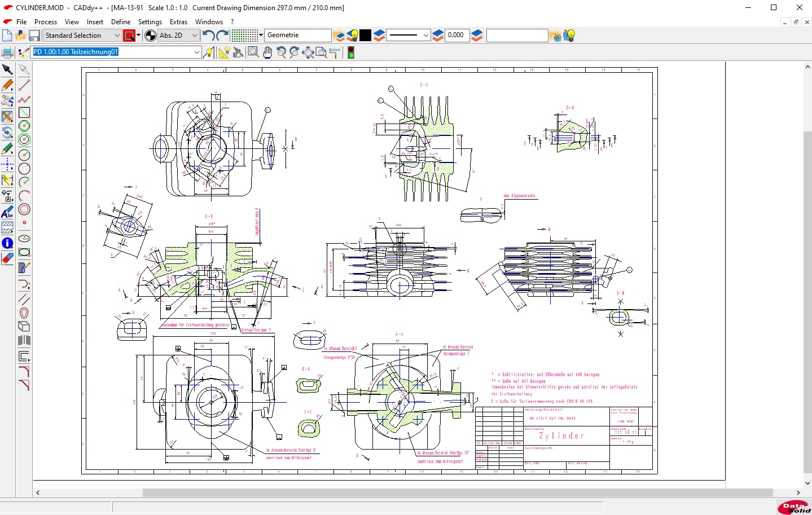Toggle the group lightbulb icon at toolbar end
This screenshot has height=515, width=812.
click(x=569, y=36)
